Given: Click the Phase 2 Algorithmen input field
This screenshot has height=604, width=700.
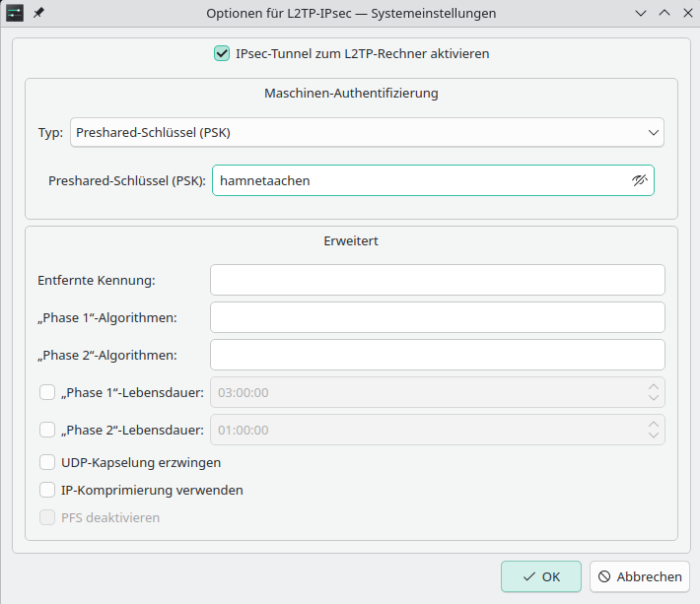Looking at the screenshot, I should coord(437,355).
